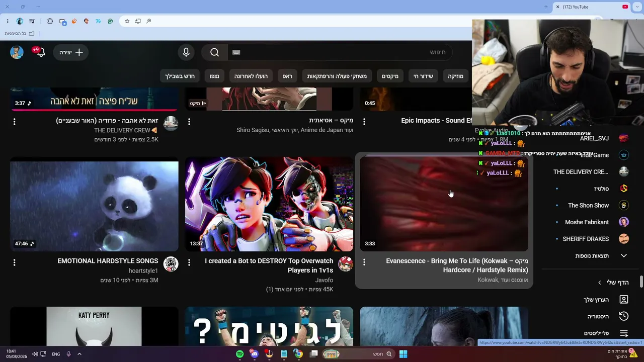Play the Evanescence Bring Me To Life thumbnail
This screenshot has width=644, height=362.
pyautogui.click(x=444, y=204)
